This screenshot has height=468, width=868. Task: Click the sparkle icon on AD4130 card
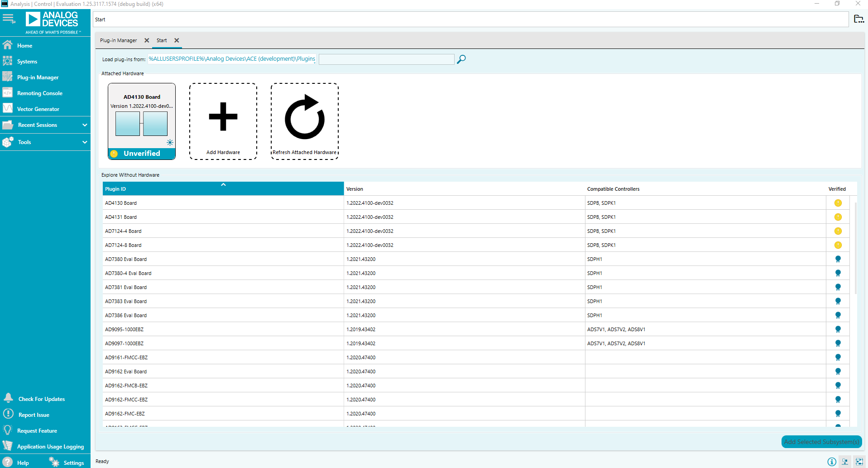pos(170,143)
